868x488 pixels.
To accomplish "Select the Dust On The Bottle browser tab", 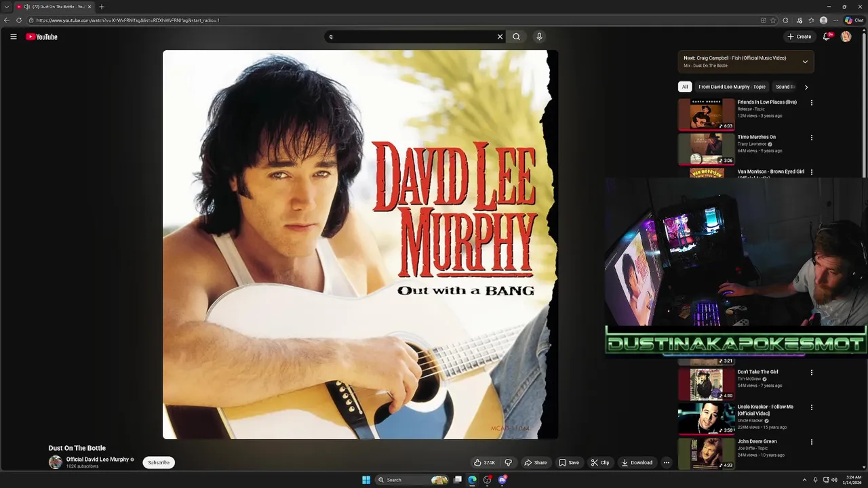I will point(53,7).
